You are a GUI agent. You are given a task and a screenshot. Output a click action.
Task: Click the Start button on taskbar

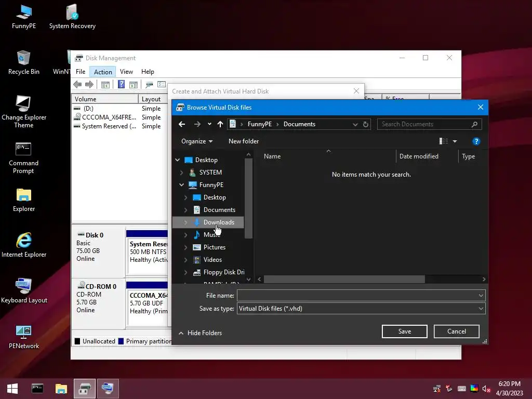tap(12, 389)
